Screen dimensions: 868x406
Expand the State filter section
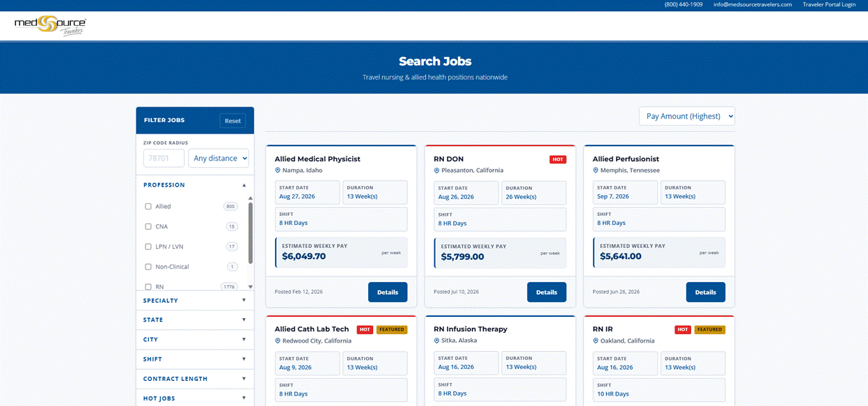pos(195,320)
